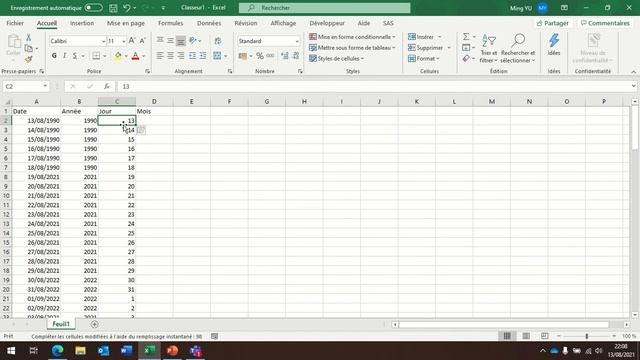The width and height of the screenshot is (640, 360).
Task: Click the reduce decimal places icon
Action: point(296,56)
